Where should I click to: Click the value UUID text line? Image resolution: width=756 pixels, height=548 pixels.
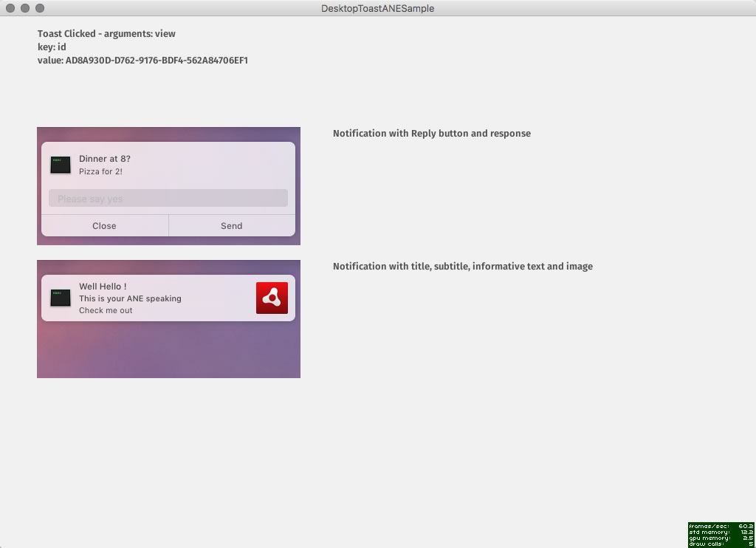142,61
